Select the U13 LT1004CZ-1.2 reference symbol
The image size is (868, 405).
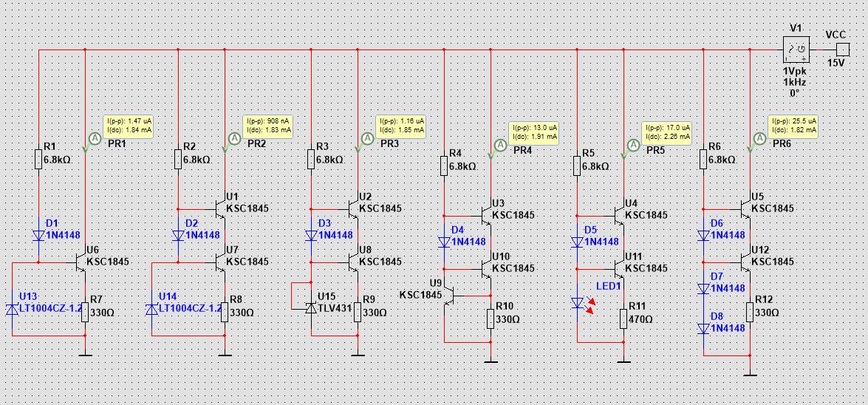pyautogui.click(x=12, y=309)
